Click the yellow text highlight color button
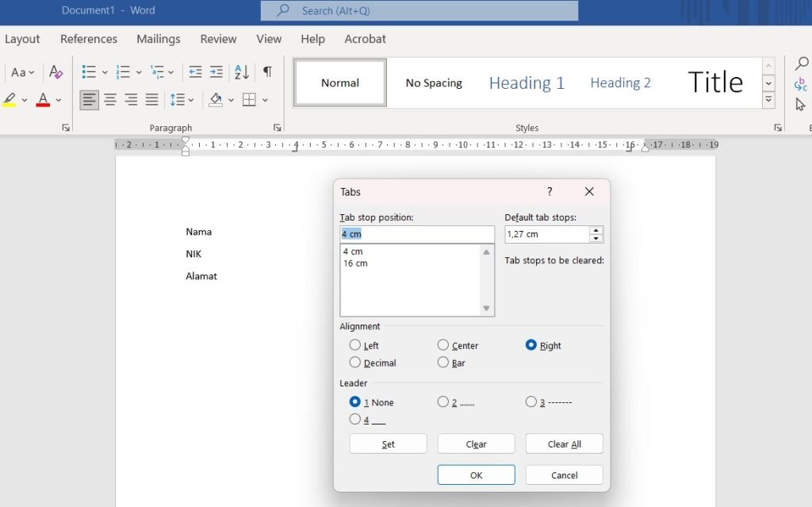Screen dimensions: 812x507 click(10, 100)
